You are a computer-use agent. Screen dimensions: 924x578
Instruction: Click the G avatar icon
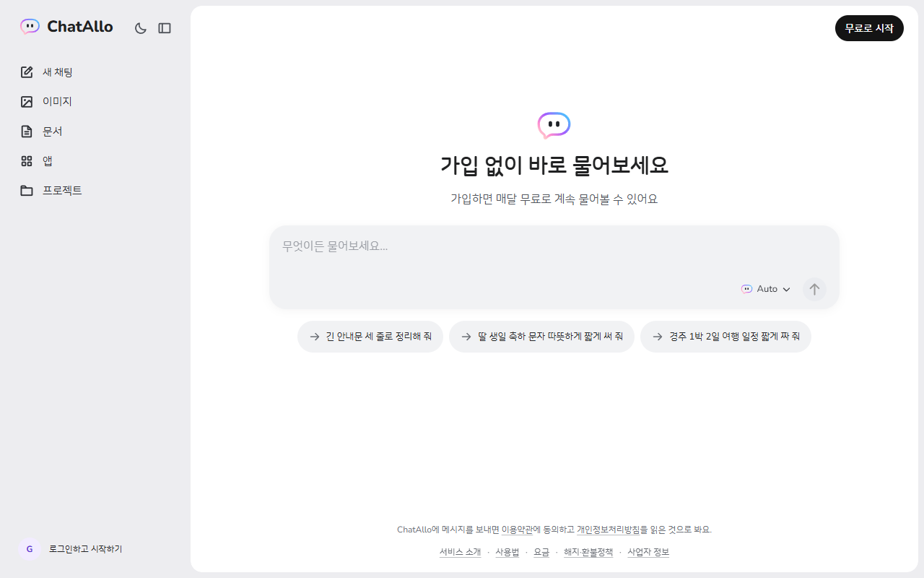pos(30,549)
